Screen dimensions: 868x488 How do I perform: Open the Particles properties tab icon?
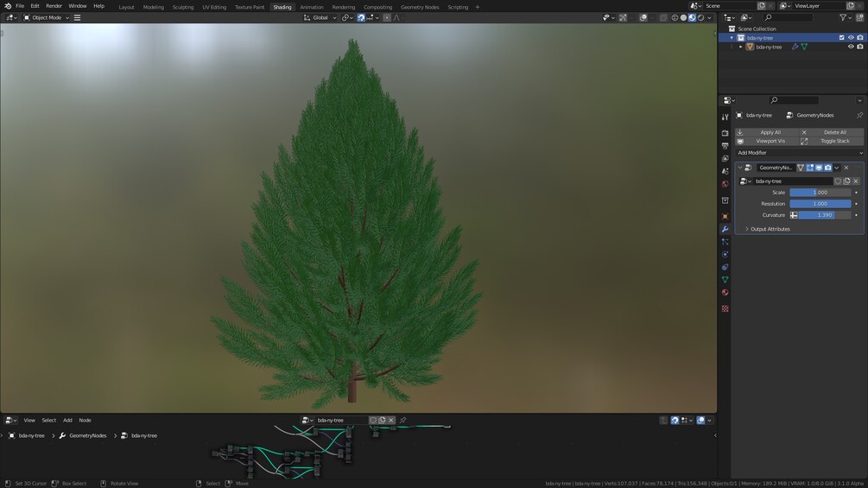(x=725, y=242)
